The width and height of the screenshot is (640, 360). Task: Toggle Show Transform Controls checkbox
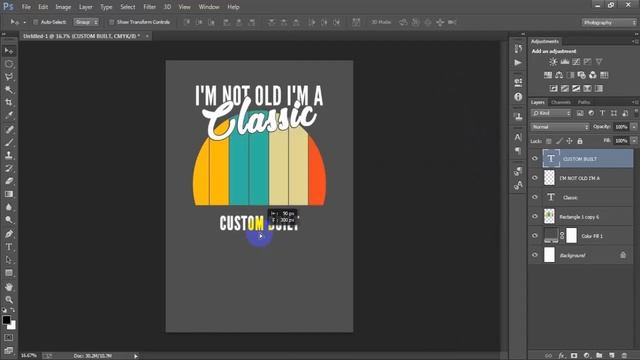pos(111,22)
